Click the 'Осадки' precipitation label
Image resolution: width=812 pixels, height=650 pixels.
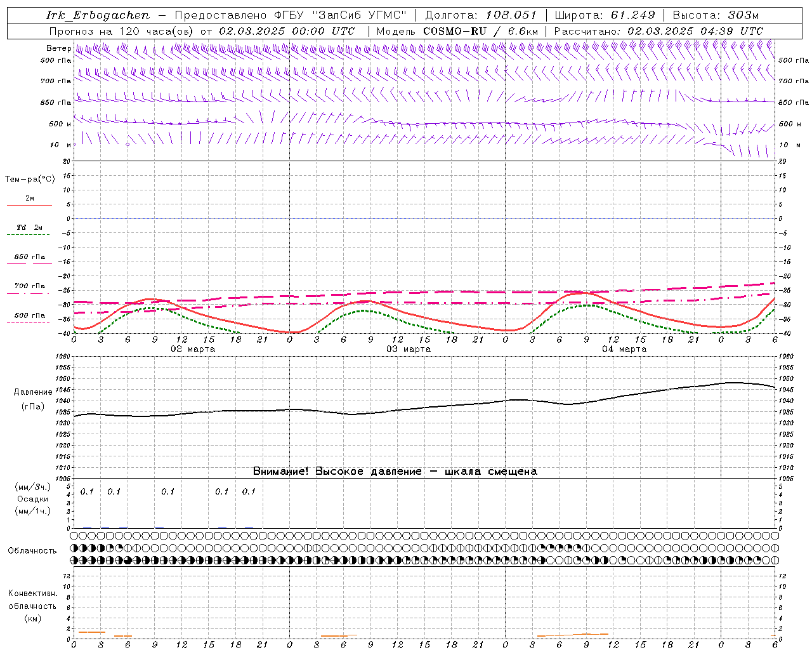pyautogui.click(x=33, y=499)
